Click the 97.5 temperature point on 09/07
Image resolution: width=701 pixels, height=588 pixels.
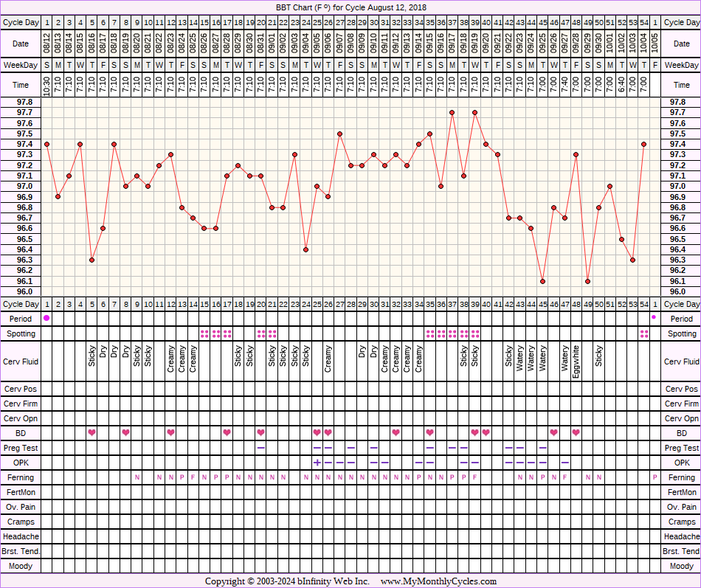pos(339,134)
